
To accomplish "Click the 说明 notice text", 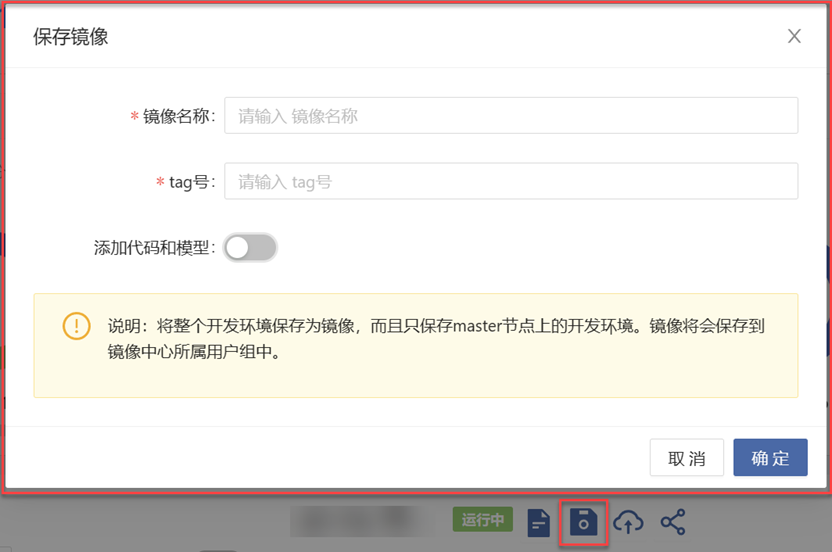I will point(436,339).
